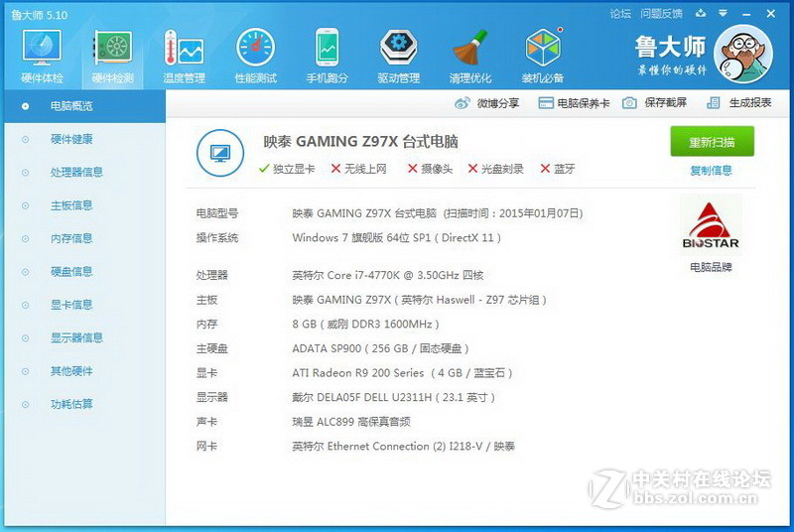
Task: Select 电脑概览 in the sidebar
Action: (84, 106)
